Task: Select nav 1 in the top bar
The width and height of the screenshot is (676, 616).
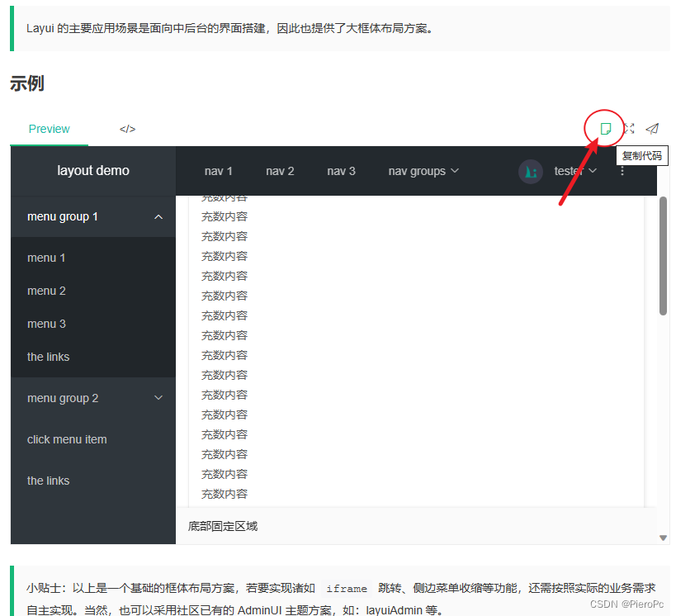Action: coord(218,171)
